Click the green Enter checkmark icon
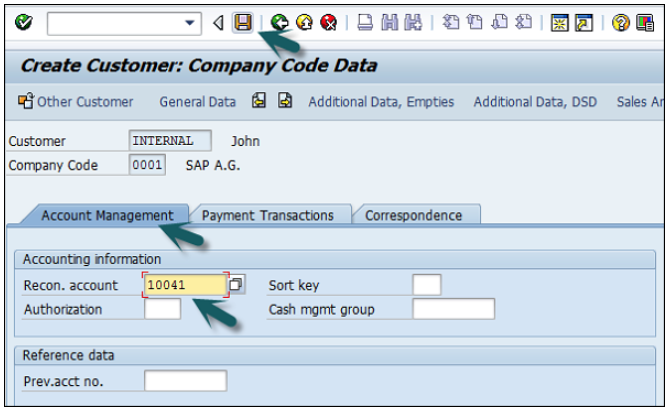The image size is (671, 412). (24, 22)
